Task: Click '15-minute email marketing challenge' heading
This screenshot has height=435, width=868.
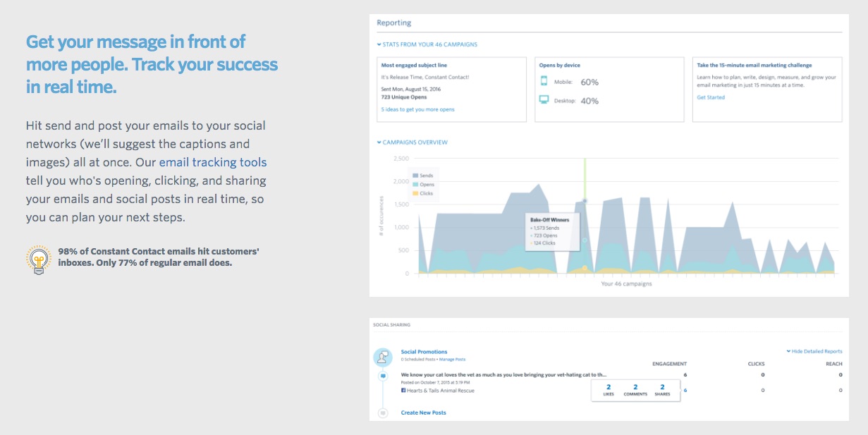Action: click(754, 66)
